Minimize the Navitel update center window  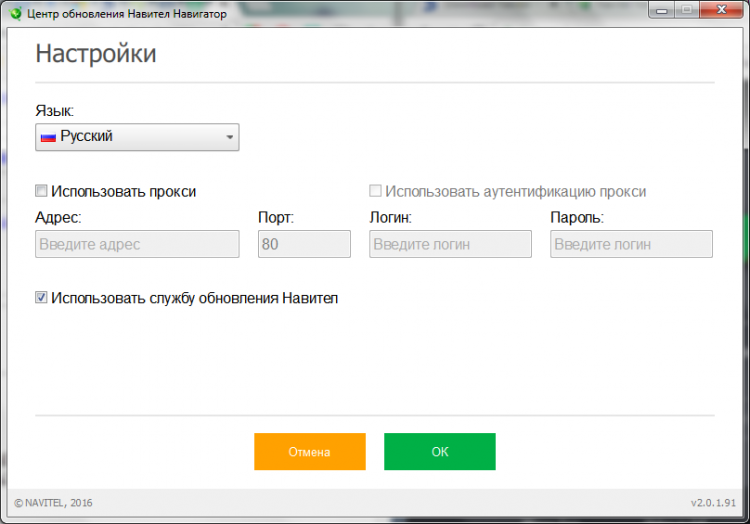point(662,10)
